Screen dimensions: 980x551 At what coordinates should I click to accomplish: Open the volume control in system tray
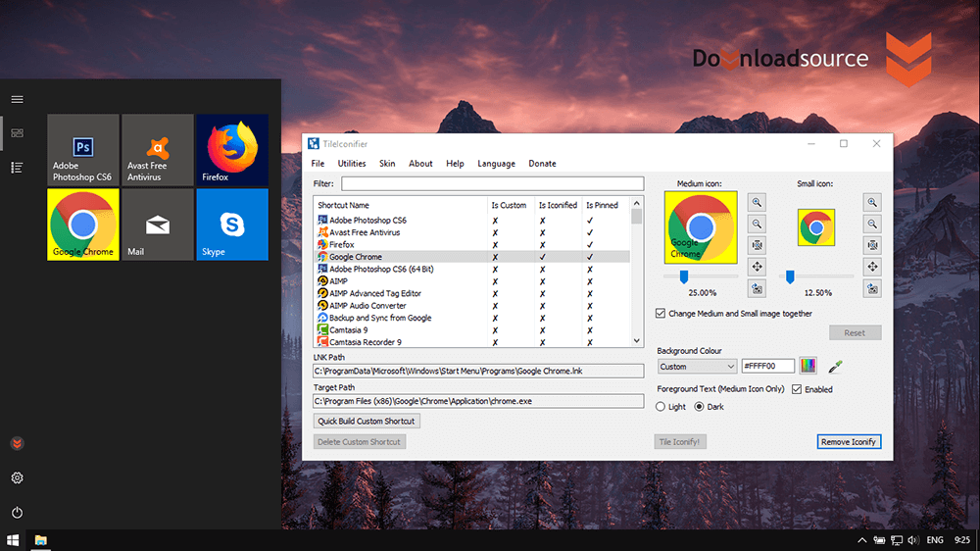pos(913,540)
